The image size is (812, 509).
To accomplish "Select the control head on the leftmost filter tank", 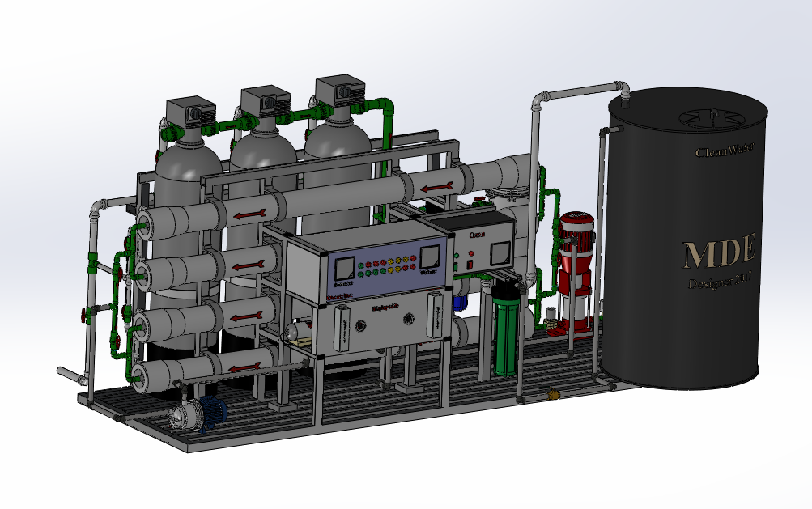I will (x=190, y=112).
